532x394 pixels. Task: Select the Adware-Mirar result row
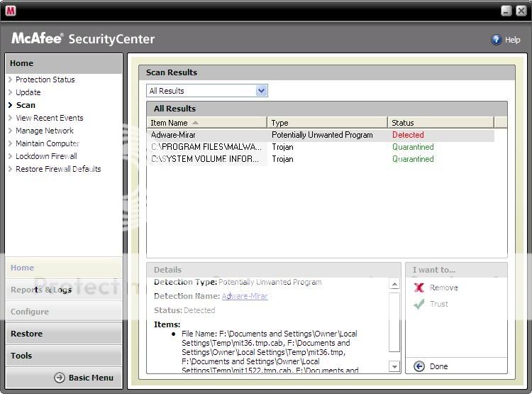point(321,135)
